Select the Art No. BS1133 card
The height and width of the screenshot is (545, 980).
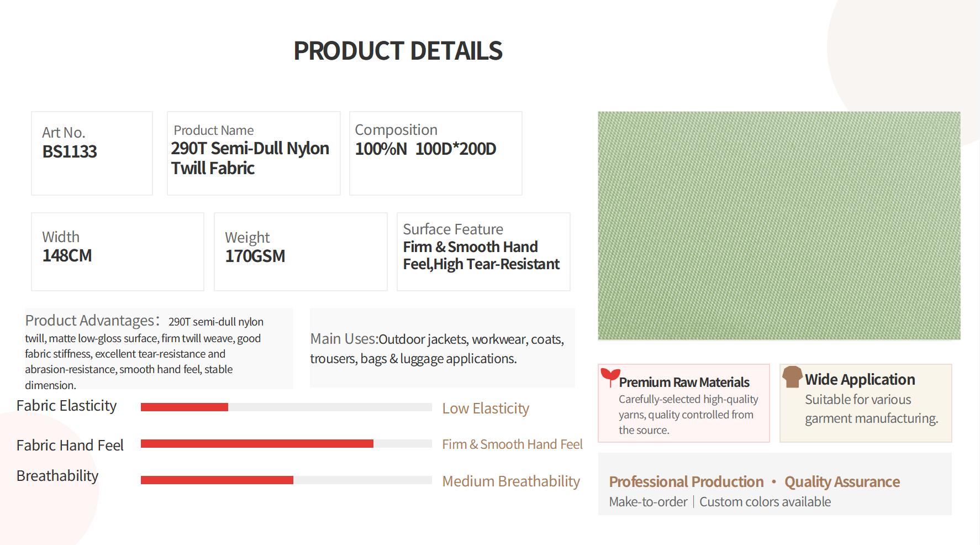pyautogui.click(x=92, y=153)
